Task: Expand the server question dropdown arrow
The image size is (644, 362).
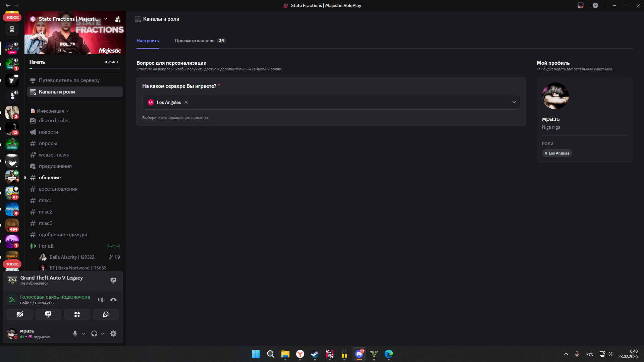Action: [514, 102]
